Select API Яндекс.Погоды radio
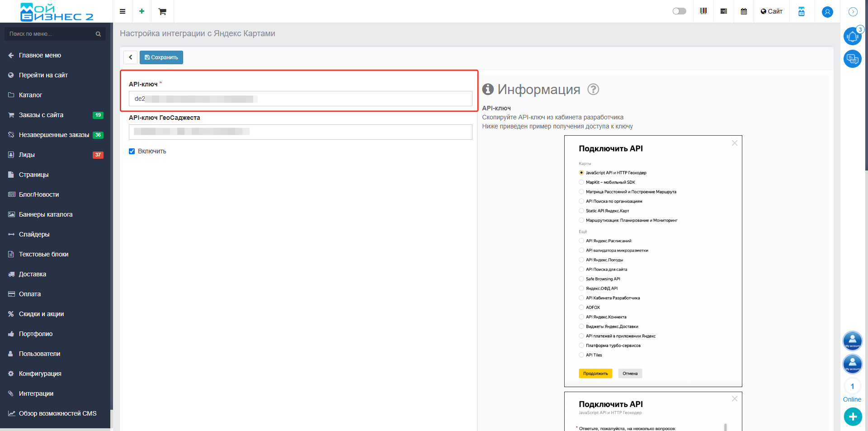The width and height of the screenshot is (868, 431). pos(581,260)
